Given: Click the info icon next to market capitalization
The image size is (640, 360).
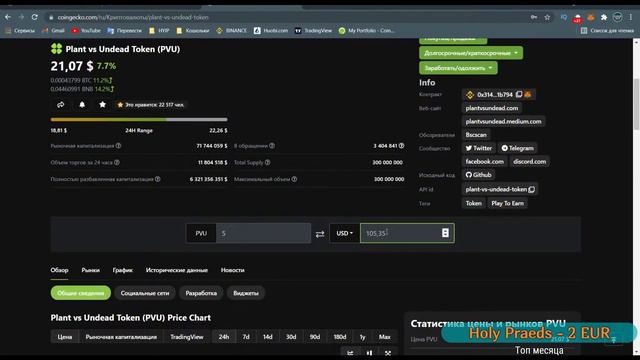Looking at the screenshot, I should (118, 146).
